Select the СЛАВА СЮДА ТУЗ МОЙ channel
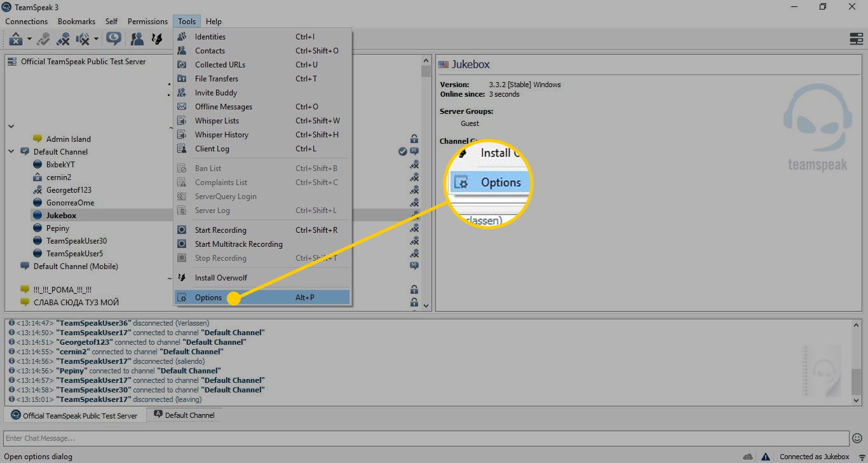This screenshot has height=463, width=868. (76, 302)
